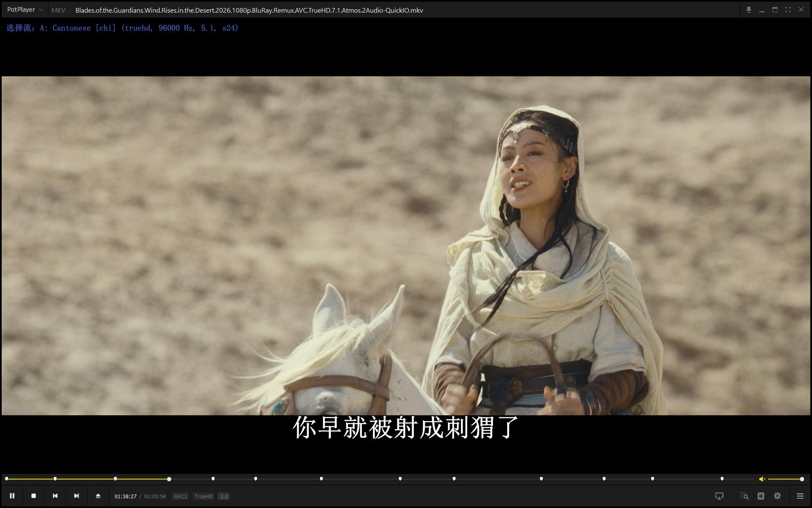Open the hamburger menu at bottom right
812x508 pixels.
800,496
